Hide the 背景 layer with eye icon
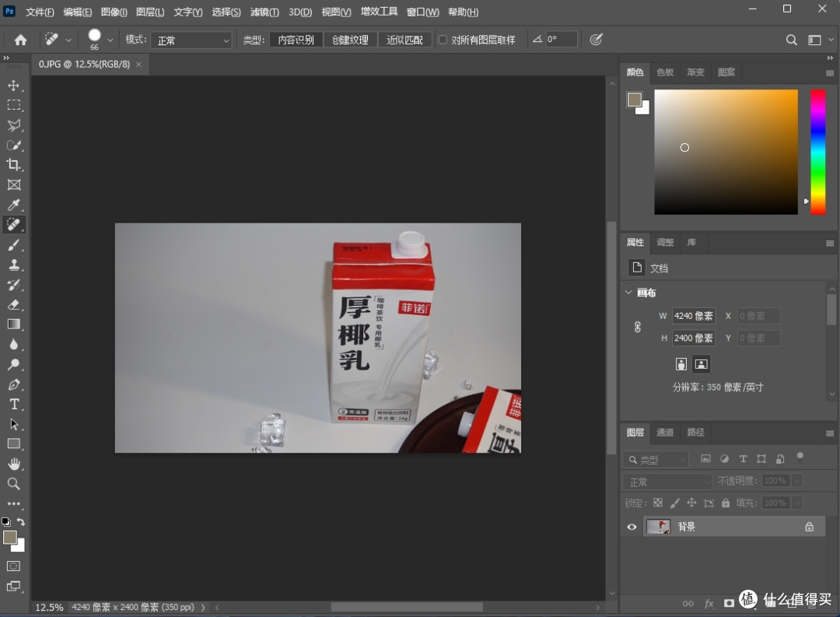 pyautogui.click(x=632, y=527)
